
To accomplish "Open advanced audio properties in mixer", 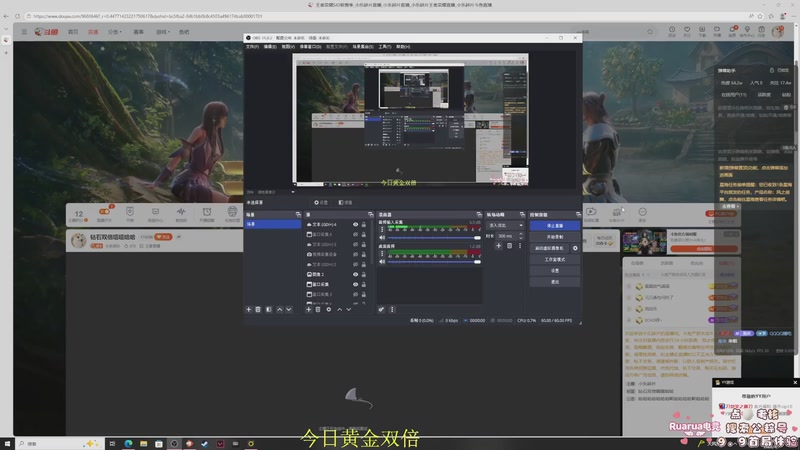I will pyautogui.click(x=381, y=309).
